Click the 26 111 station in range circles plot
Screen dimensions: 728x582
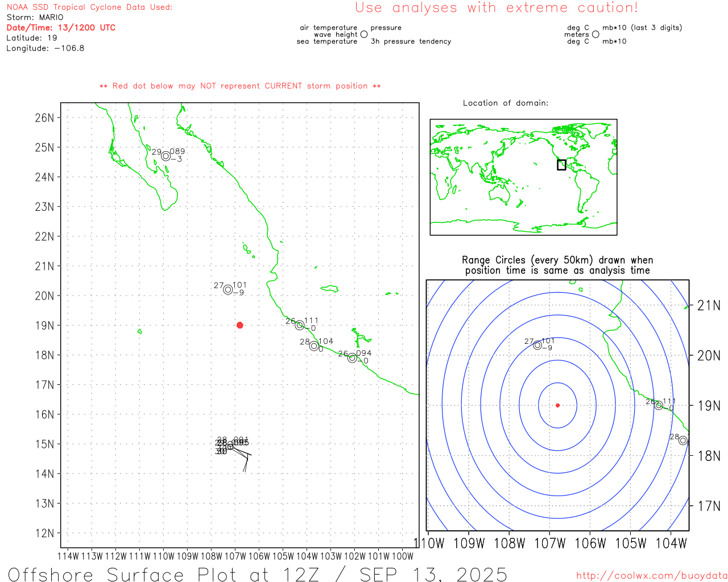[659, 405]
